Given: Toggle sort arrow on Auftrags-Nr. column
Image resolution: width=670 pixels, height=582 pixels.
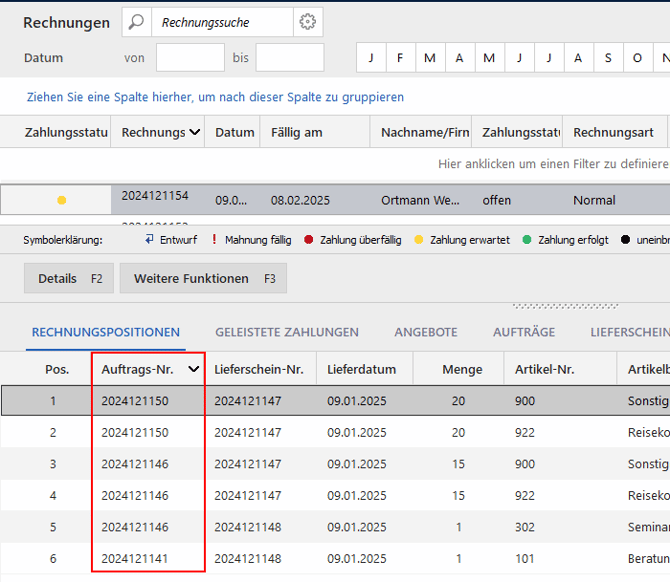Looking at the screenshot, I should coord(194,369).
